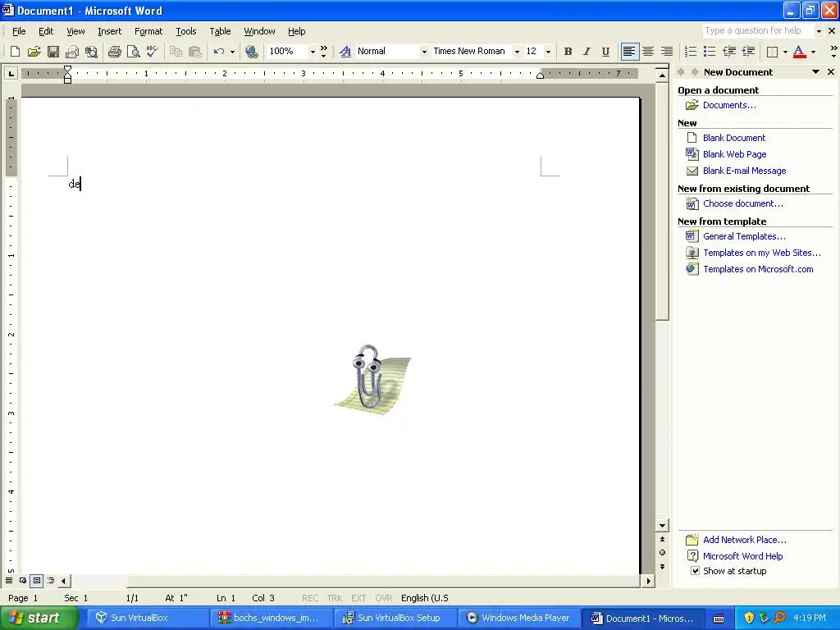The image size is (840, 630).
Task: Open Print Preview from the toolbar
Action: pos(134,52)
